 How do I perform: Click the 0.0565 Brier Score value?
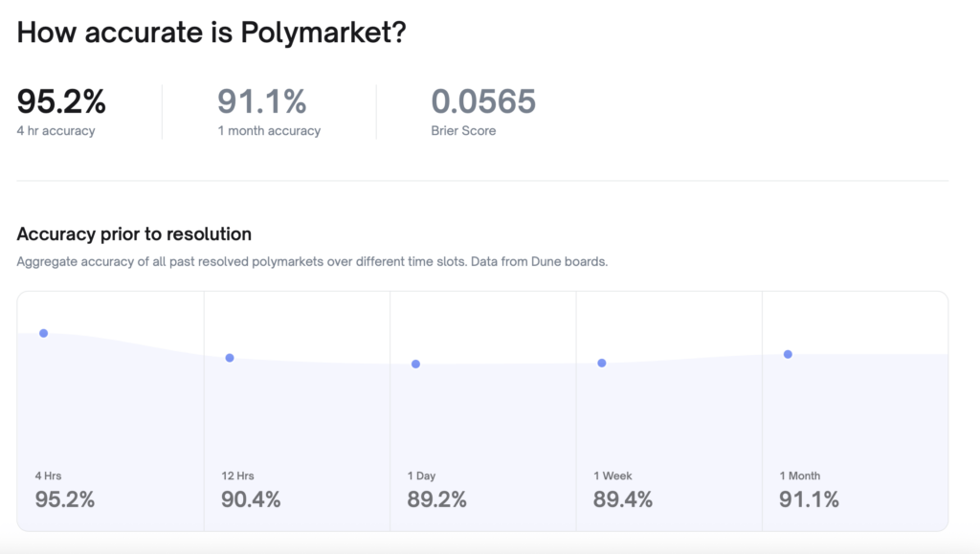click(483, 101)
